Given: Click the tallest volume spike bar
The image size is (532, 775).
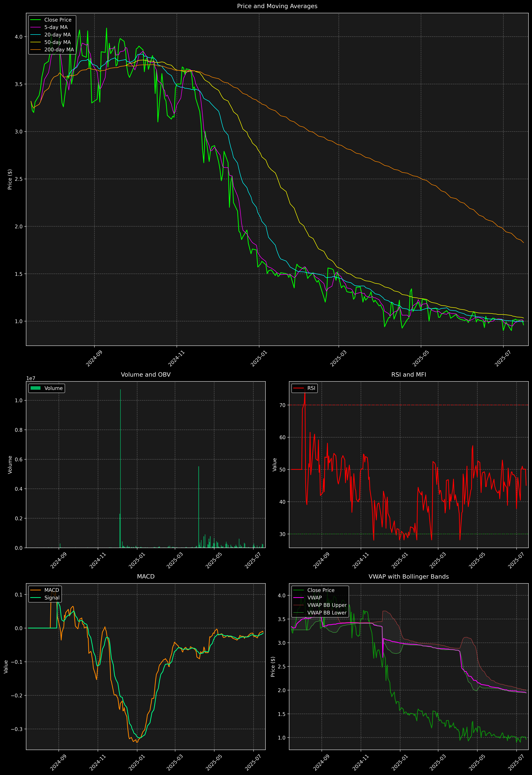Looking at the screenshot, I should [120, 469].
